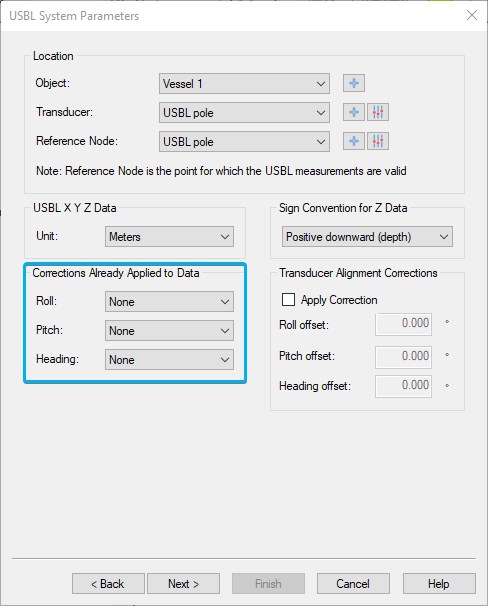Click the Corrections Already Applied to Data label
The height and width of the screenshot is (606, 488).
(x=116, y=273)
